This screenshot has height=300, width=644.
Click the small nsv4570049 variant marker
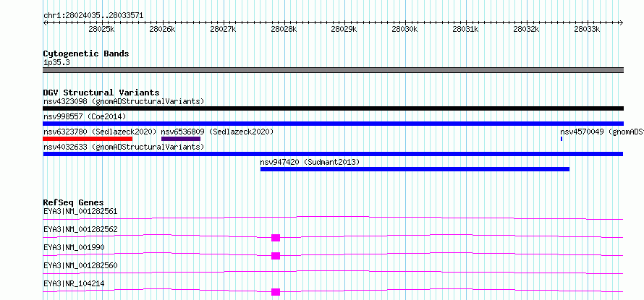coord(562,139)
